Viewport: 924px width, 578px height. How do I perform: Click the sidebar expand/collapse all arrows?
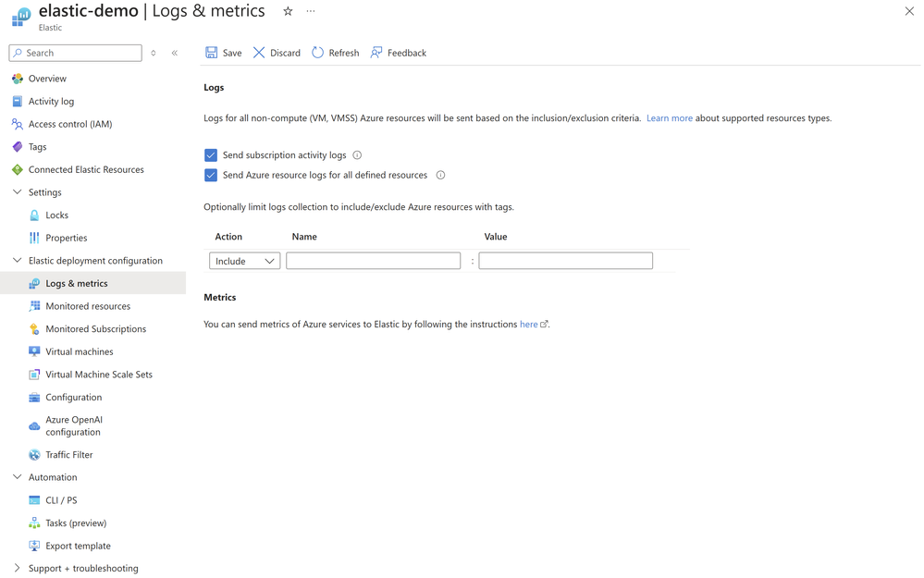tap(154, 53)
